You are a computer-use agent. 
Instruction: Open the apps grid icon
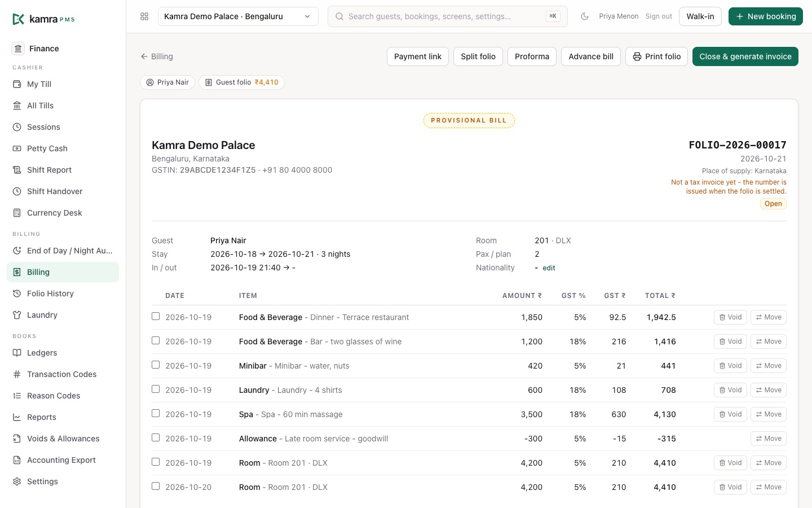click(x=144, y=16)
